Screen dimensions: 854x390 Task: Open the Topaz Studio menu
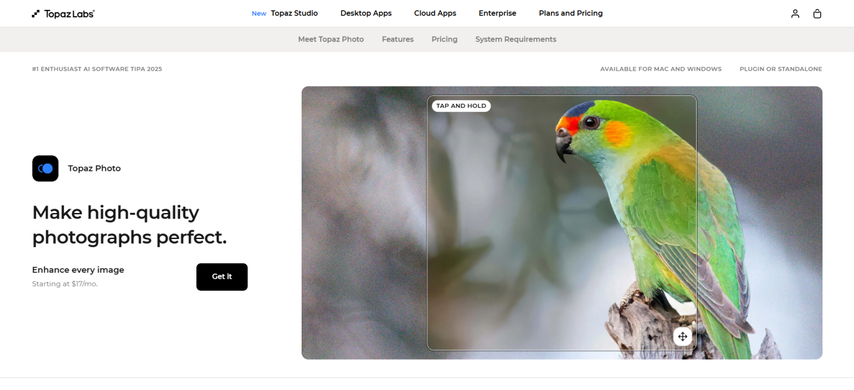click(x=294, y=13)
